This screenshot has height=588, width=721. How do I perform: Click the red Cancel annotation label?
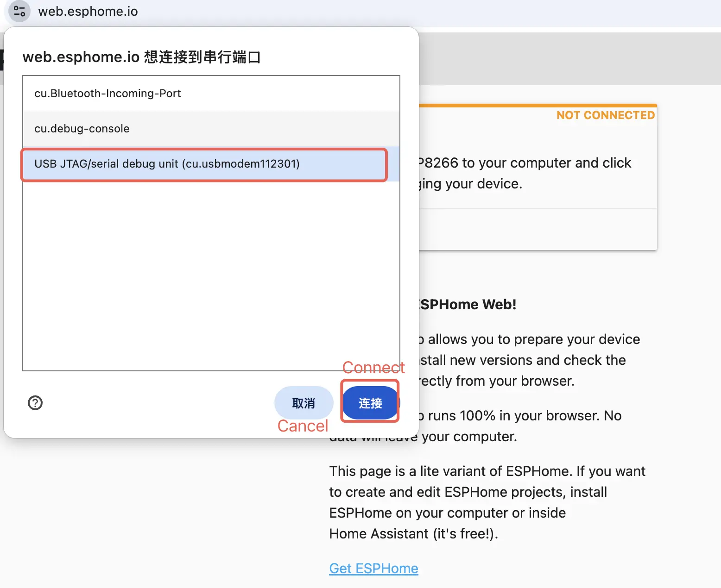tap(303, 426)
